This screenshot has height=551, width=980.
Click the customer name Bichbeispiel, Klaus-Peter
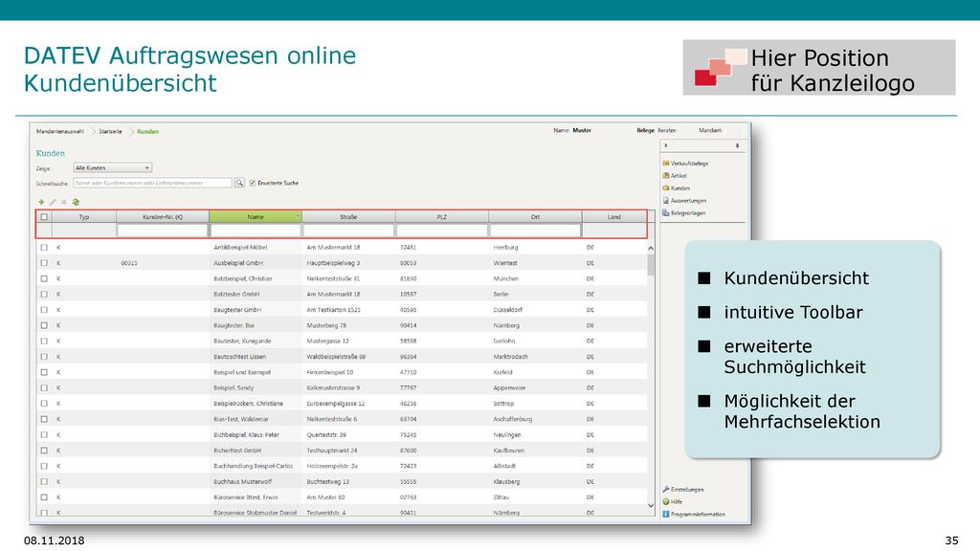coord(246,435)
